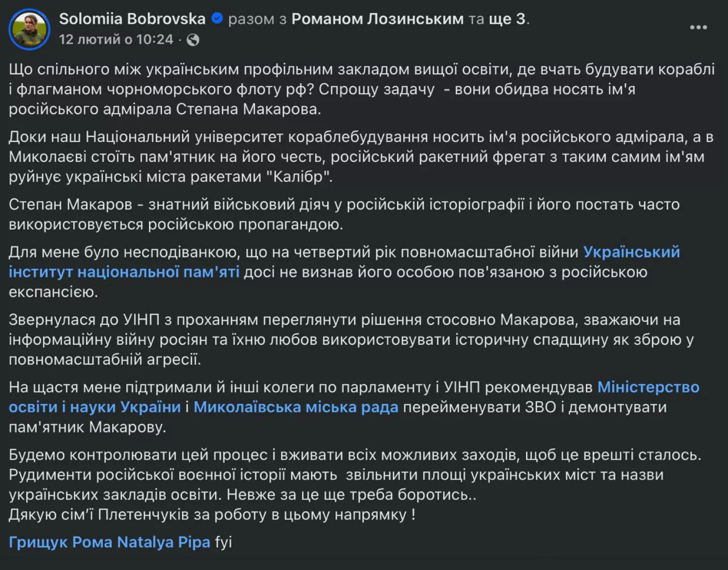Select the word Калібр in the post text
The height and width of the screenshot is (570, 728).
pyautogui.click(x=297, y=178)
